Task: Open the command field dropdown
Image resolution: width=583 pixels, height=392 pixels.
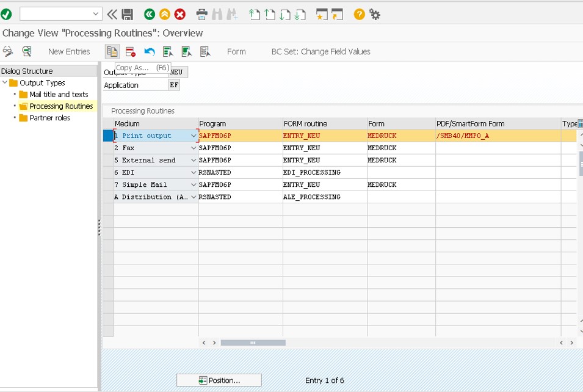Action: click(96, 14)
